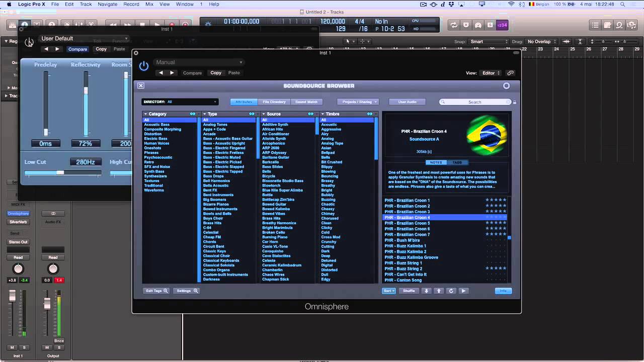Screen dimensions: 644x362
Task: Toggle the Solo S icon in control bar
Action: 490,25
